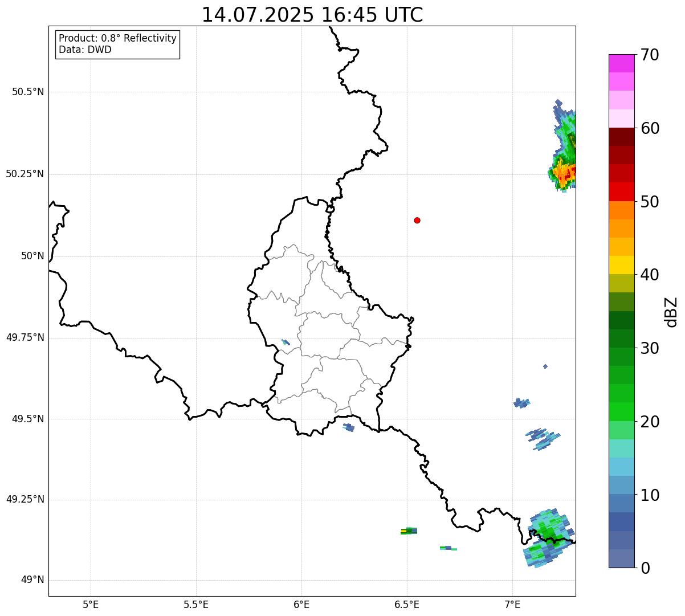Click the colorbar tick value 40
Screen dimensions: 685x616
[x=650, y=275]
